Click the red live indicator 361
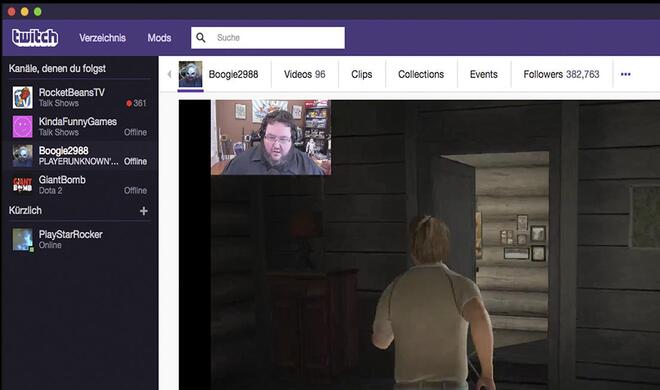 pos(136,103)
